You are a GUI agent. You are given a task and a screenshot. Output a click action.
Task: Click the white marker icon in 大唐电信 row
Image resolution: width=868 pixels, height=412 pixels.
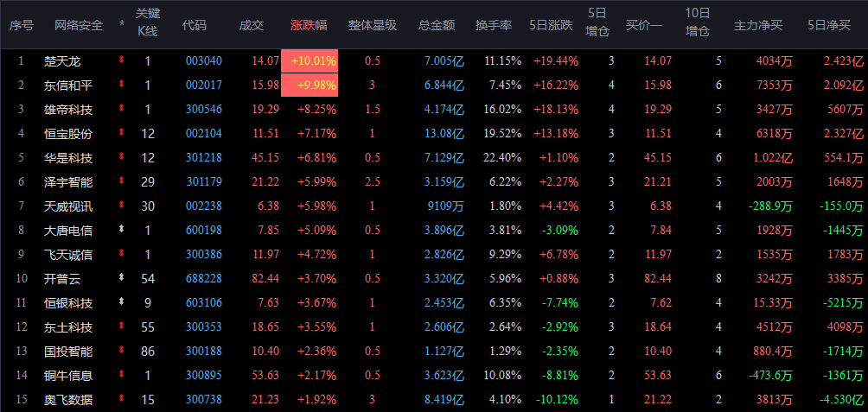point(122,230)
